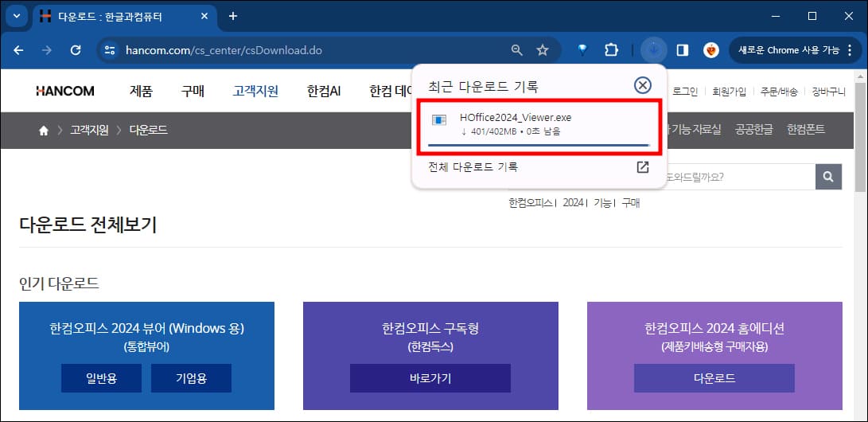Click the page vertical scrollbar
Viewport: 868px width, 422px height.
(861, 137)
